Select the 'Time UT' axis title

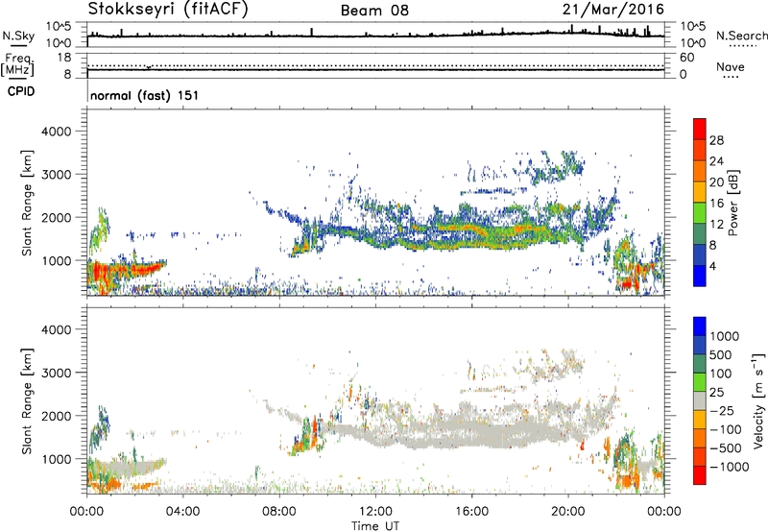375,526
